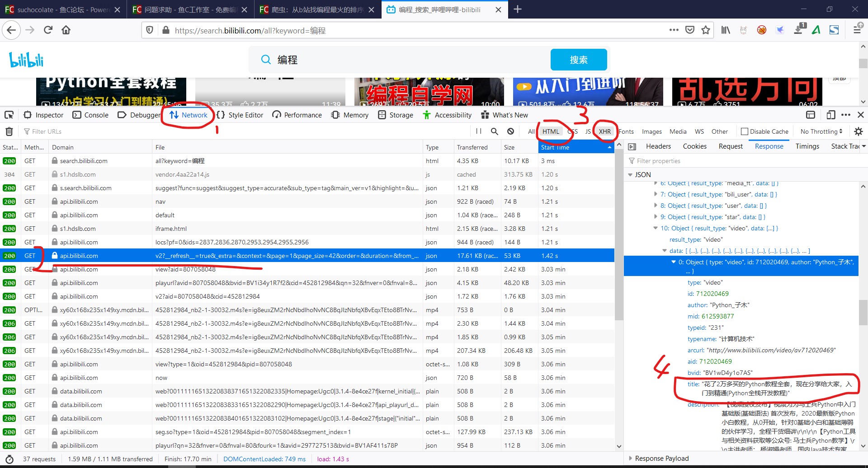Open Firefox hamburger application menu
Screen dimensions: 868x468
[x=857, y=30]
